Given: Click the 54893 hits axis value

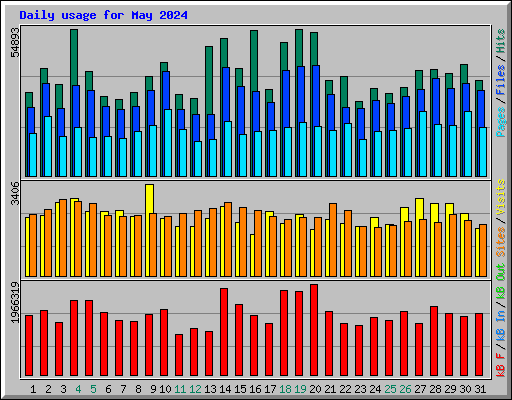Looking at the screenshot, I should pyautogui.click(x=15, y=42).
